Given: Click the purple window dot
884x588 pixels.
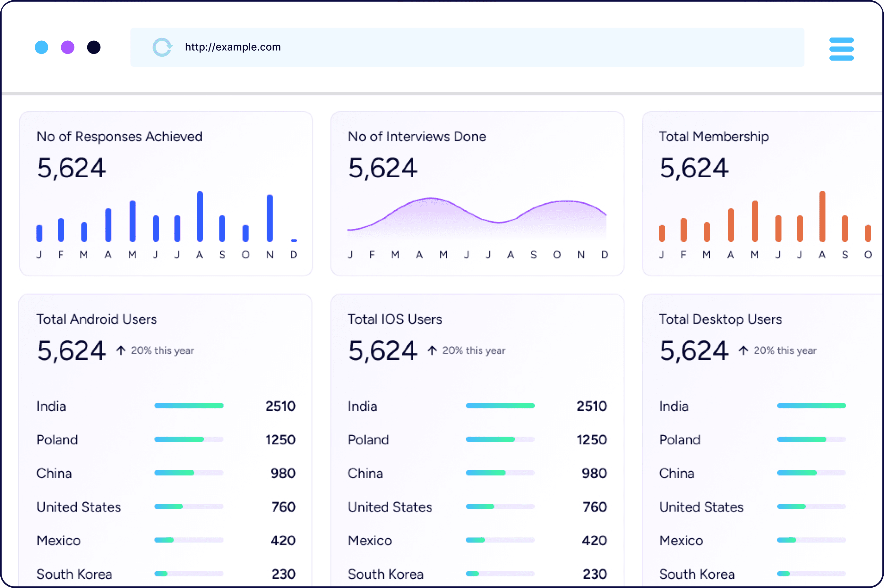Looking at the screenshot, I should click(x=67, y=47).
